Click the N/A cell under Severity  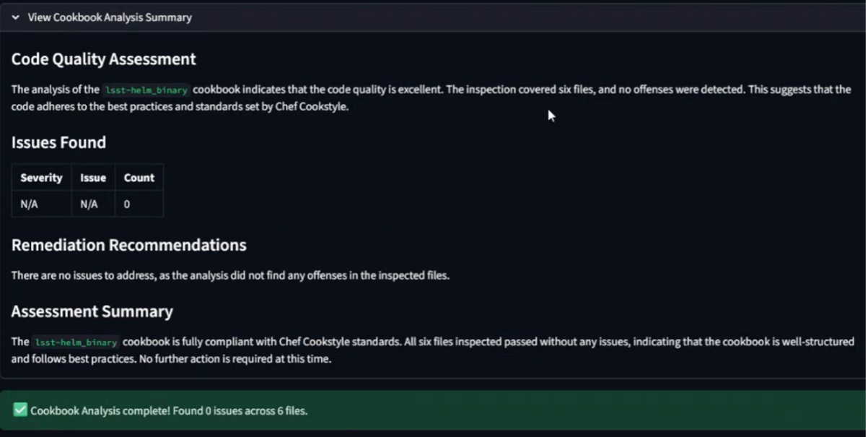tap(27, 204)
